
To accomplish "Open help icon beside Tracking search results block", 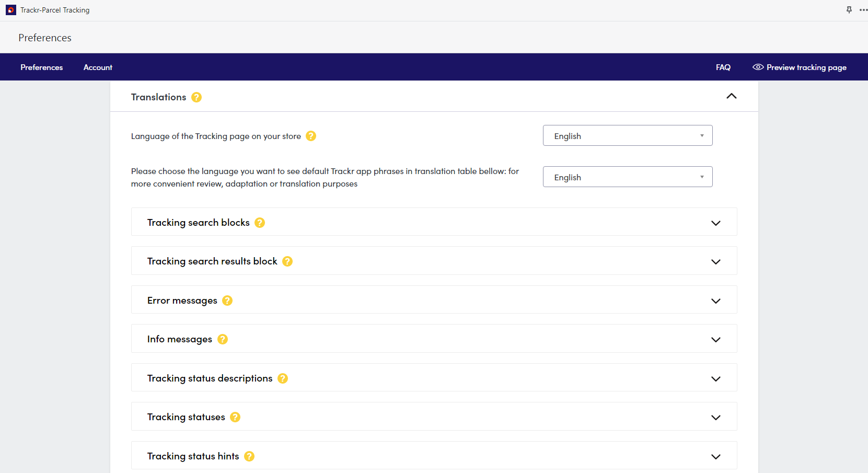I will click(x=287, y=261).
